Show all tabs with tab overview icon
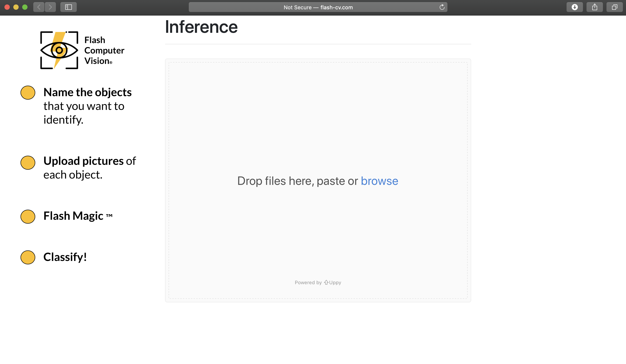Screen dimensions: 626x364 click(x=614, y=7)
